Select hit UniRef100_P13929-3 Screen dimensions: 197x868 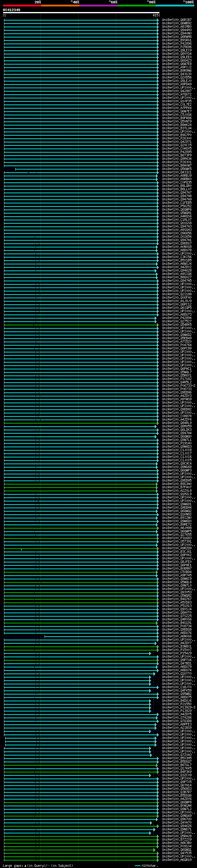click(x=179, y=707)
